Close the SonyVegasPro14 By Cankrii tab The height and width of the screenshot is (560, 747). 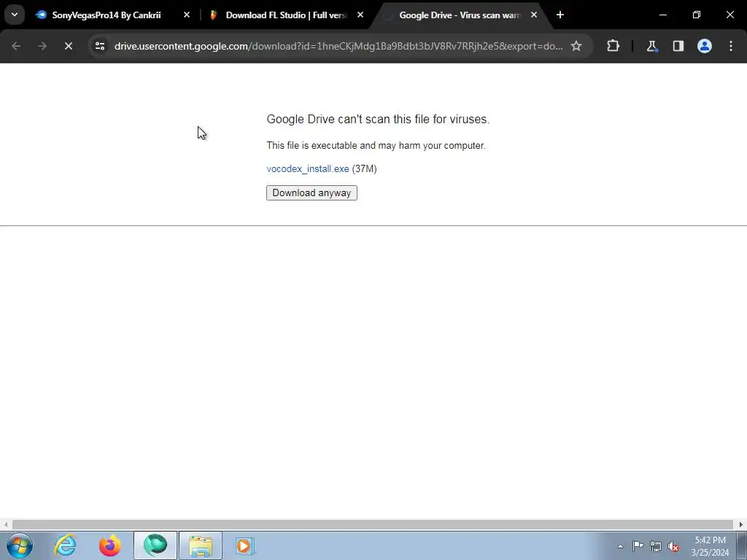pos(187,15)
